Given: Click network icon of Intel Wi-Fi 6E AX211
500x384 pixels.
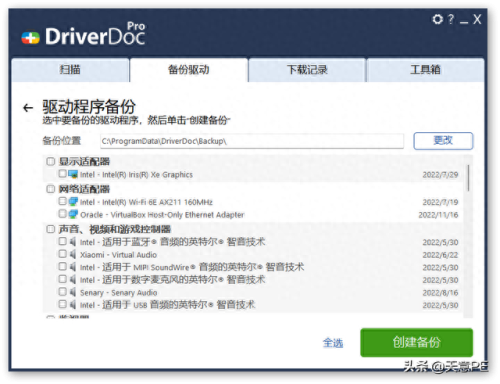Looking at the screenshot, I should pyautogui.click(x=73, y=202).
